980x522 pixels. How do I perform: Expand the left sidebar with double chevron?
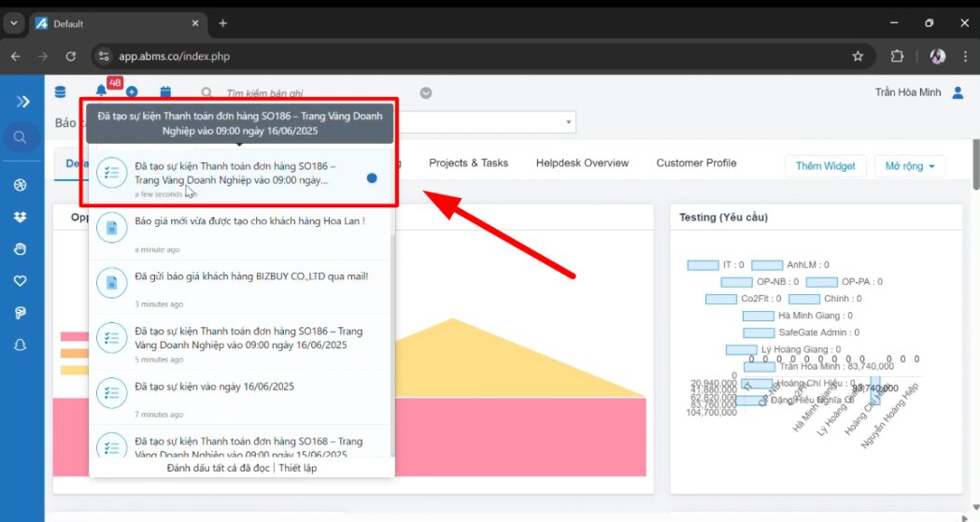click(22, 101)
